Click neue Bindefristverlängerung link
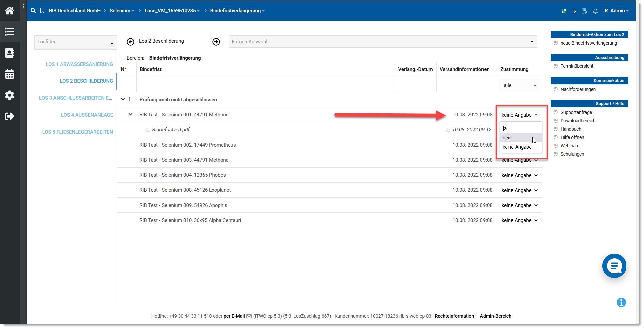This screenshot has height=329, width=644. pyautogui.click(x=589, y=43)
